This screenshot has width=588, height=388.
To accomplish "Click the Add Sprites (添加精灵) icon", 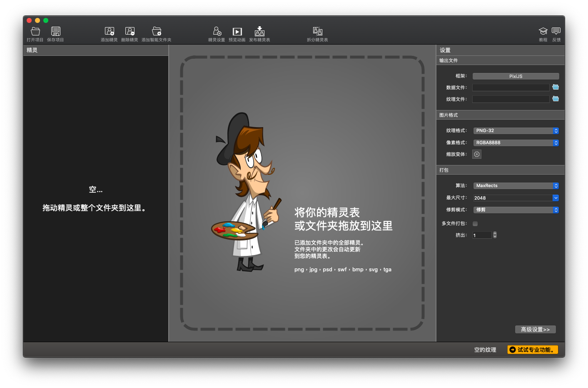I will pos(109,32).
